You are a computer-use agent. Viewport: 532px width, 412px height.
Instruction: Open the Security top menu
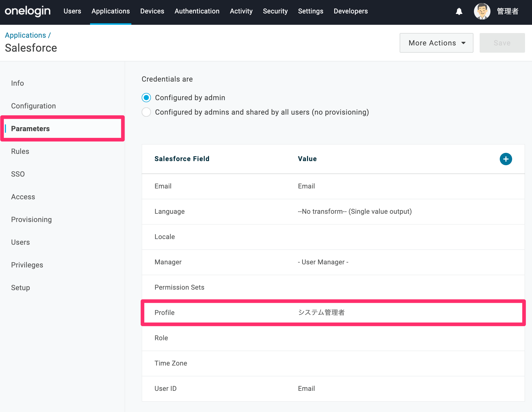[x=275, y=11]
